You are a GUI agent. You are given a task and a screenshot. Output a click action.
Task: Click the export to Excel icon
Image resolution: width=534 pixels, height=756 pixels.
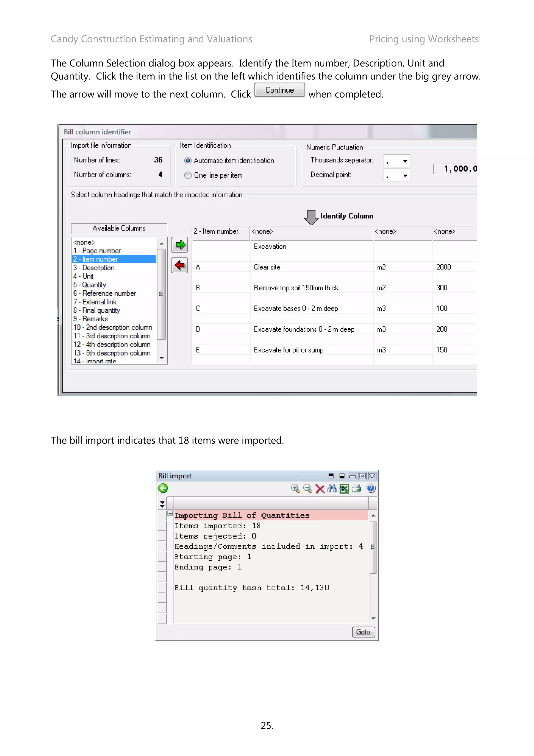[x=344, y=489]
